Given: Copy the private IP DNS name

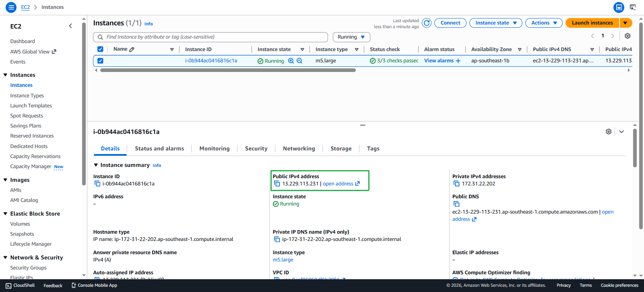Looking at the screenshot, I should (277, 239).
